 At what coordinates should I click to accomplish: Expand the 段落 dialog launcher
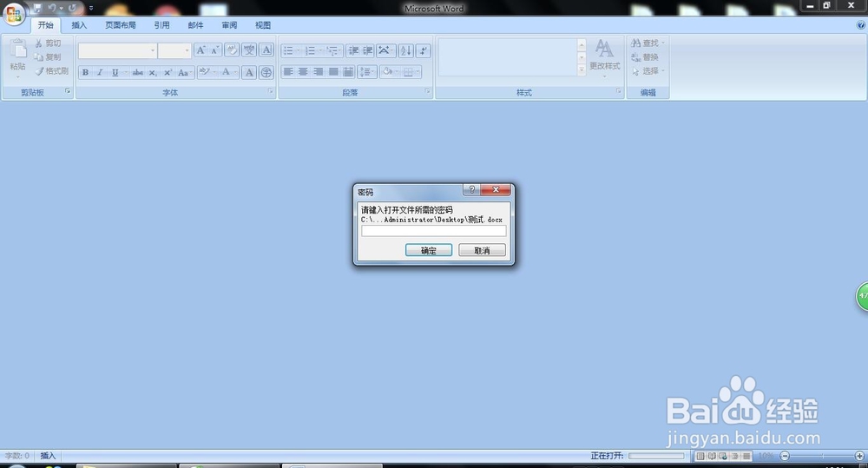pyautogui.click(x=428, y=91)
